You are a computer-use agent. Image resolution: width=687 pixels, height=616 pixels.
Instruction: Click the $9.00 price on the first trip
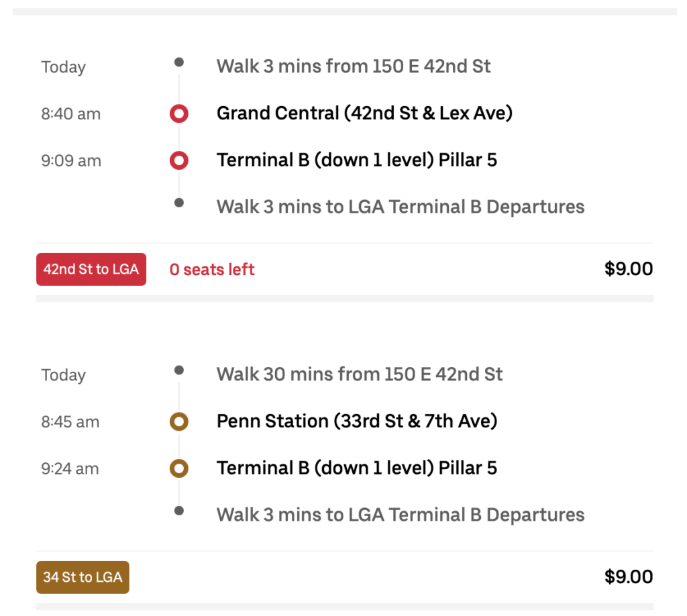629,268
